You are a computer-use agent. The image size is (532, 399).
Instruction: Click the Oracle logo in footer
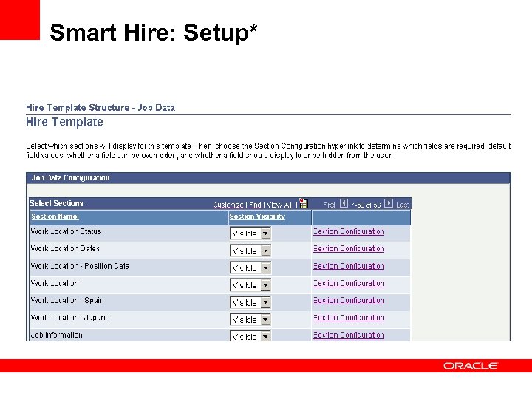470,366
